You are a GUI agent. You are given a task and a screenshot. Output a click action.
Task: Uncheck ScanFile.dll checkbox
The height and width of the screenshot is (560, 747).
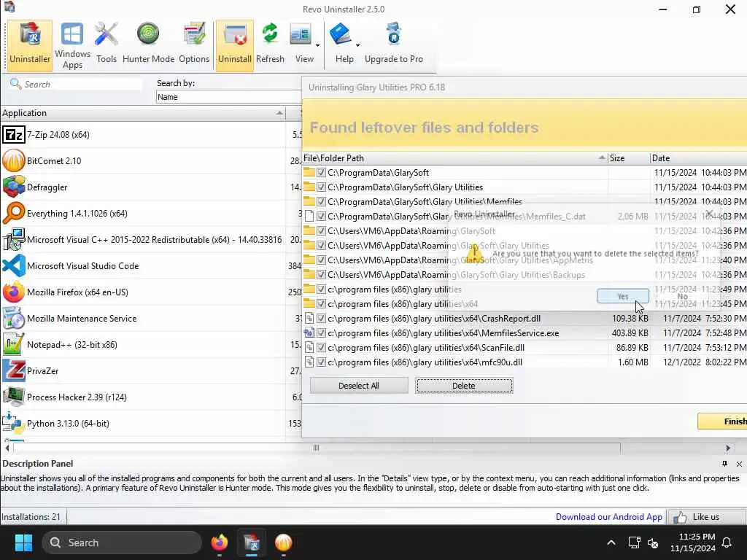(x=321, y=348)
